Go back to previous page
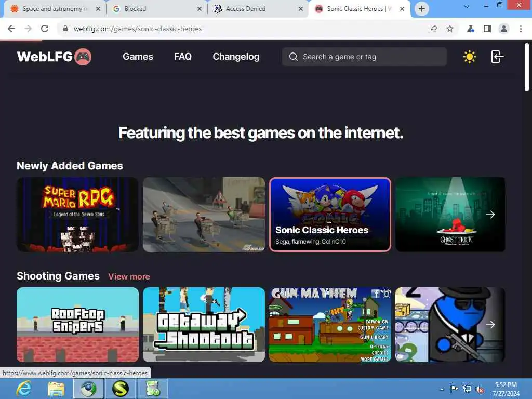Image resolution: width=532 pixels, height=399 pixels. pos(11,29)
